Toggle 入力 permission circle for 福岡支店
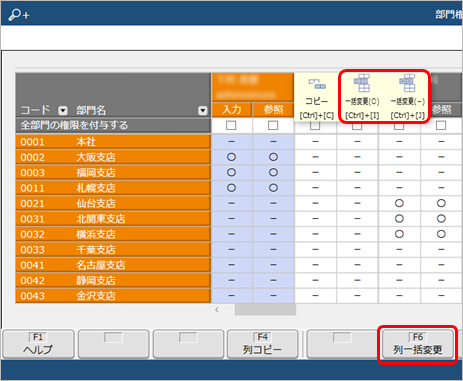 (x=231, y=172)
